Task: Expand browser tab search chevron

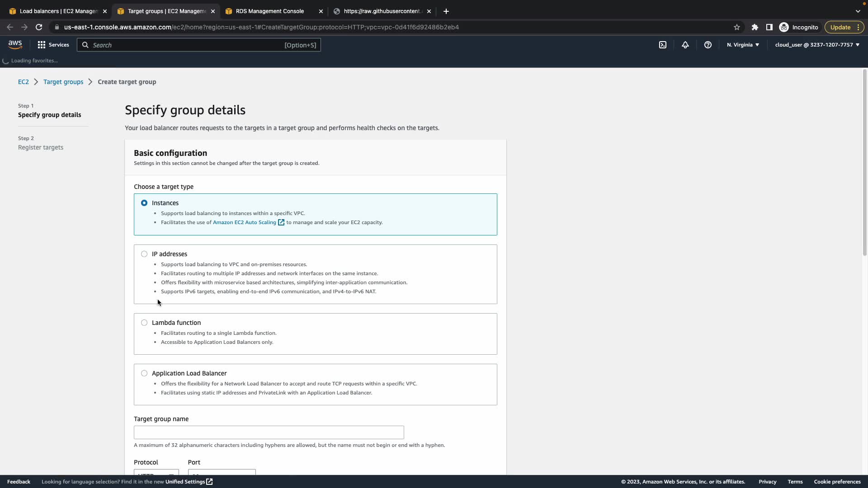Action: (x=858, y=11)
